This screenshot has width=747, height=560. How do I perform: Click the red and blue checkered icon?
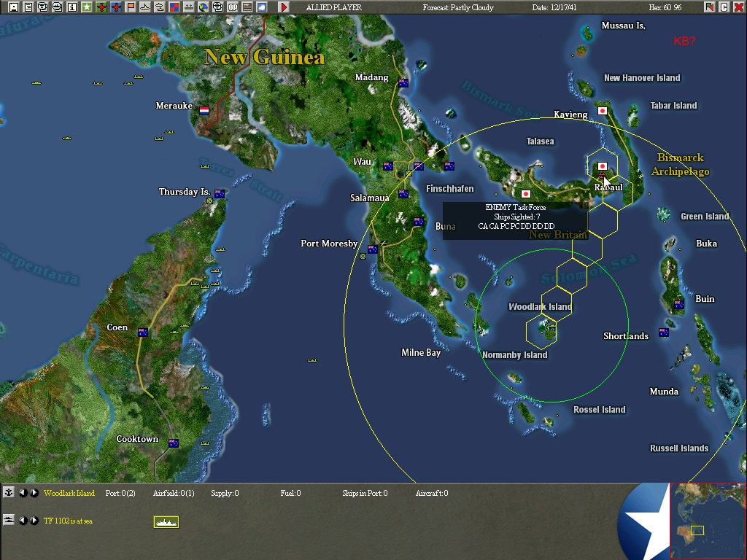(174, 7)
